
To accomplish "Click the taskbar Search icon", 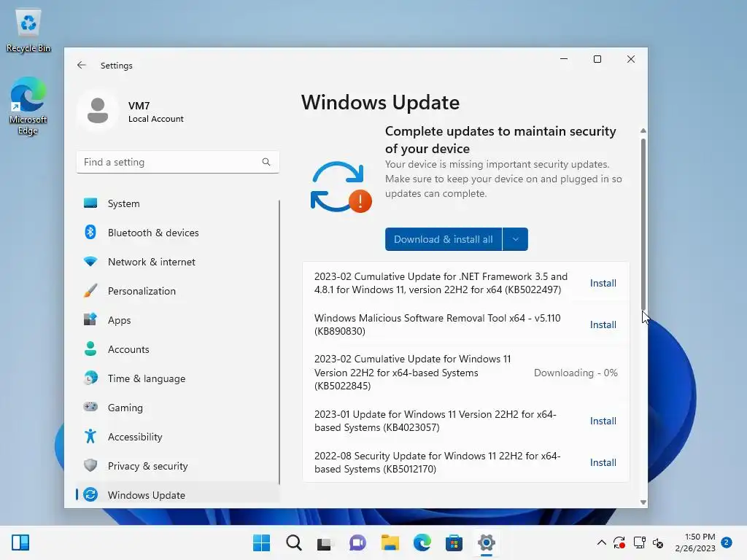I will click(x=293, y=542).
